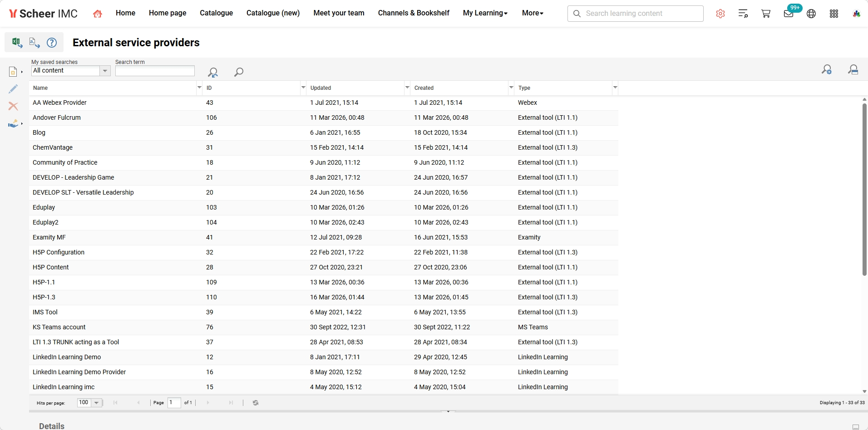The image size is (868, 430).
Task: Click the create new provider icon in sidebar
Action: [x=13, y=72]
